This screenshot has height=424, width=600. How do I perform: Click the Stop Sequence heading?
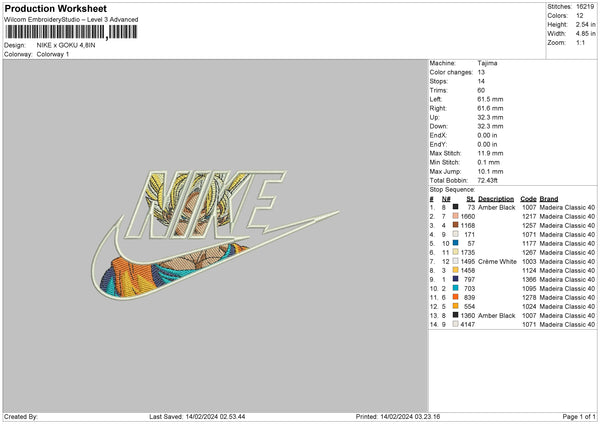[452, 190]
